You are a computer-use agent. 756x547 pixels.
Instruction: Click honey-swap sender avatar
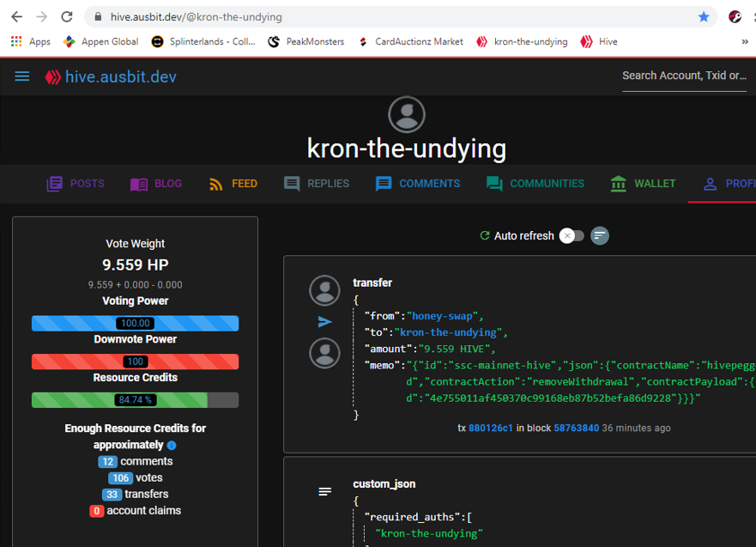324,290
